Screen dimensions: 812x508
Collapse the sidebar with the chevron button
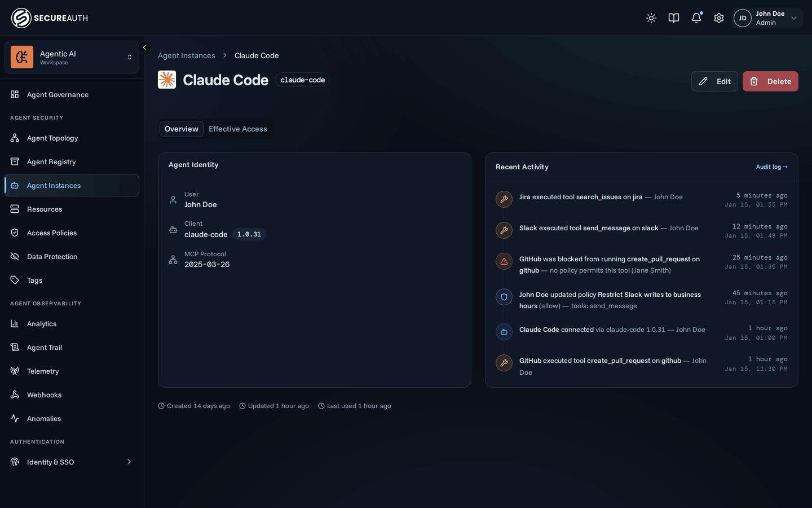[x=144, y=47]
